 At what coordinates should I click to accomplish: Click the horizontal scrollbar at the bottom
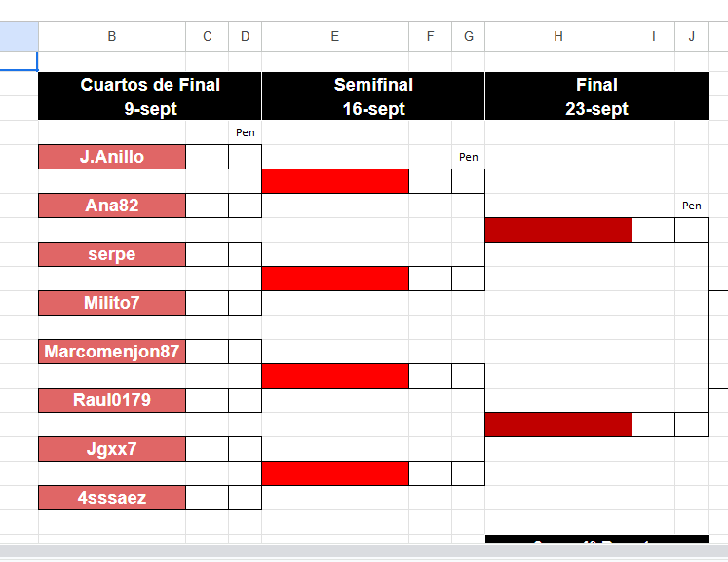[364, 551]
